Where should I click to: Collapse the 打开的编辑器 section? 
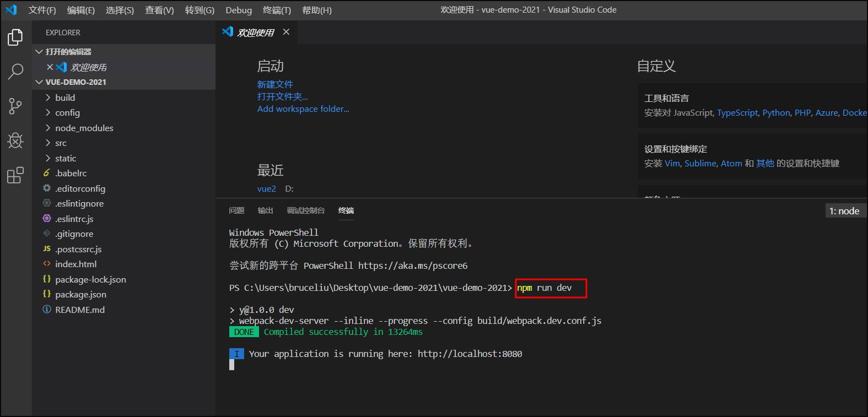point(39,52)
